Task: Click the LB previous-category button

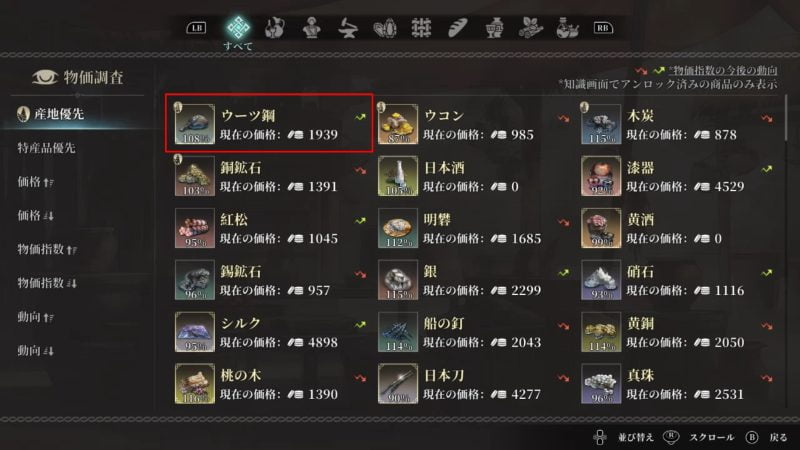Action: coord(196,28)
